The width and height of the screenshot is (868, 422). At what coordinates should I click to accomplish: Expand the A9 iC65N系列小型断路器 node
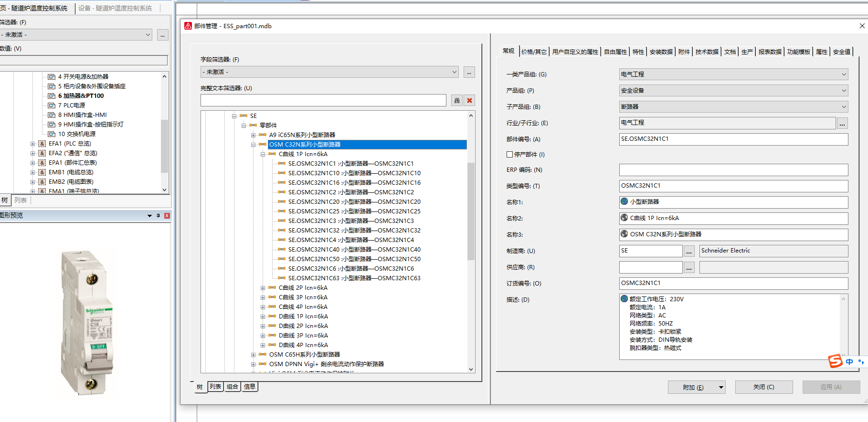(253, 135)
